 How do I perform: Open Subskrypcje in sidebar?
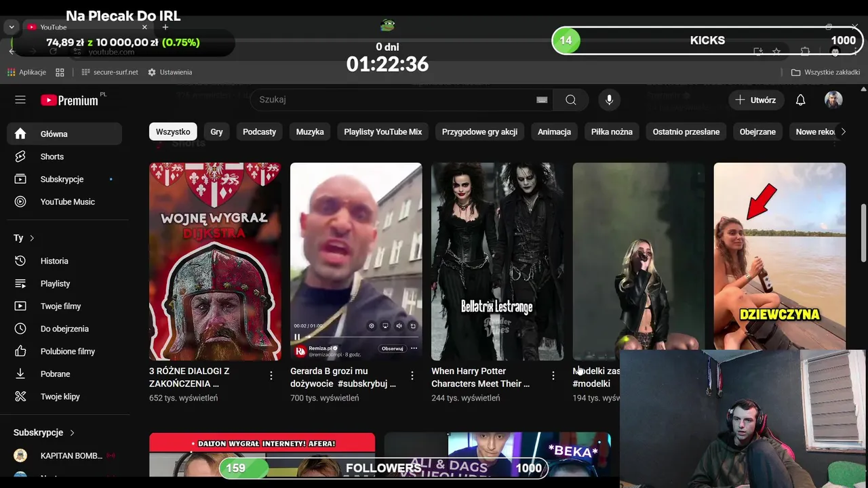(x=64, y=179)
